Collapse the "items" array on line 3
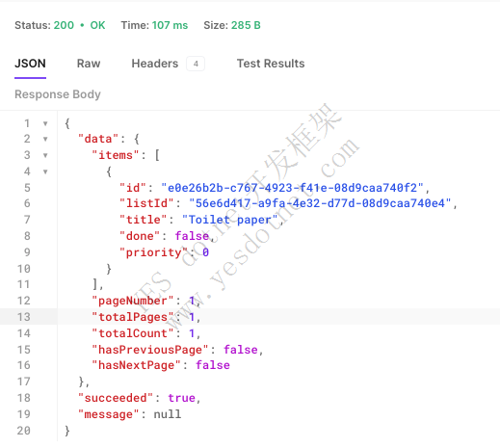This screenshot has width=500, height=448. pos(45,155)
